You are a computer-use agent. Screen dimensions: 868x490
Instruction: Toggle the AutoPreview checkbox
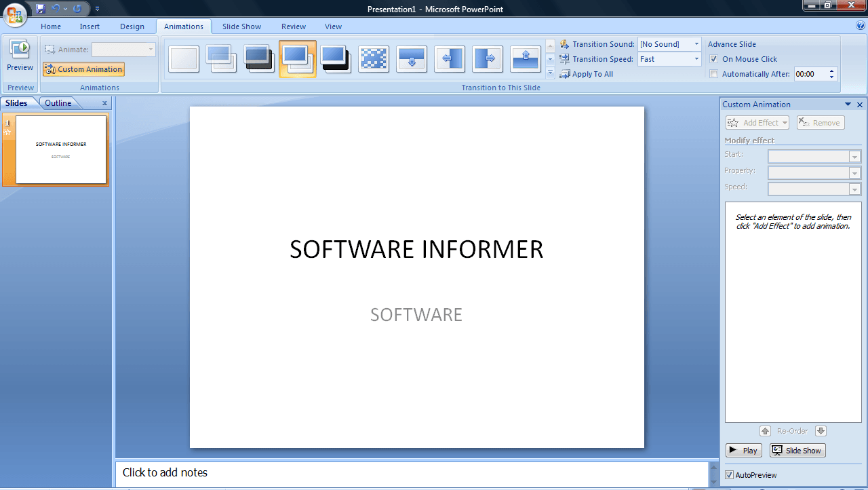point(728,475)
